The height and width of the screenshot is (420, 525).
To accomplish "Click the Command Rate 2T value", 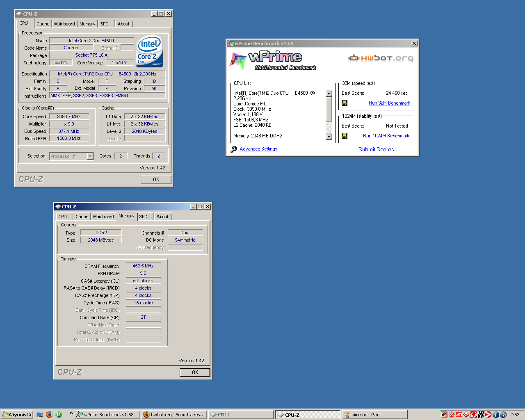I will [x=143, y=317].
